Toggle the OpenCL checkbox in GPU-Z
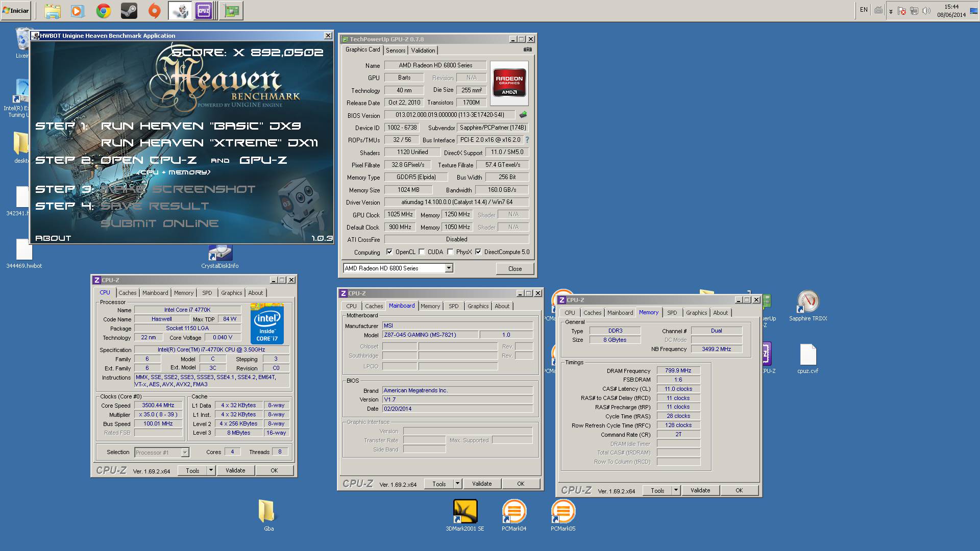Image resolution: width=980 pixels, height=551 pixels. pos(389,252)
